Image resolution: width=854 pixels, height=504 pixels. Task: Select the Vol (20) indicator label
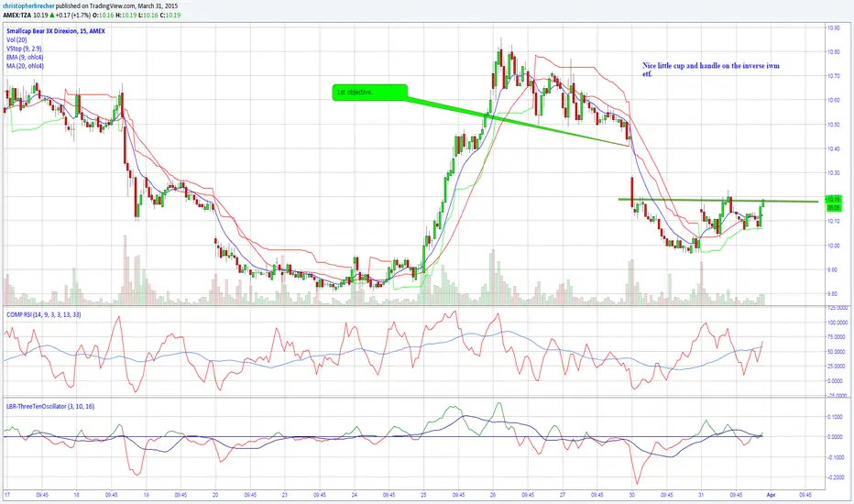pos(16,39)
